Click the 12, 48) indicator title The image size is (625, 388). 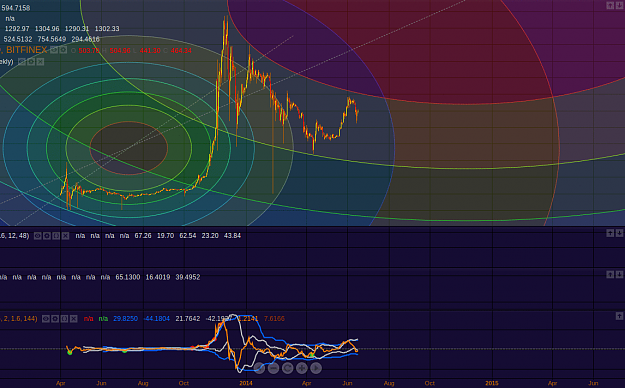pyautogui.click(x=14, y=236)
